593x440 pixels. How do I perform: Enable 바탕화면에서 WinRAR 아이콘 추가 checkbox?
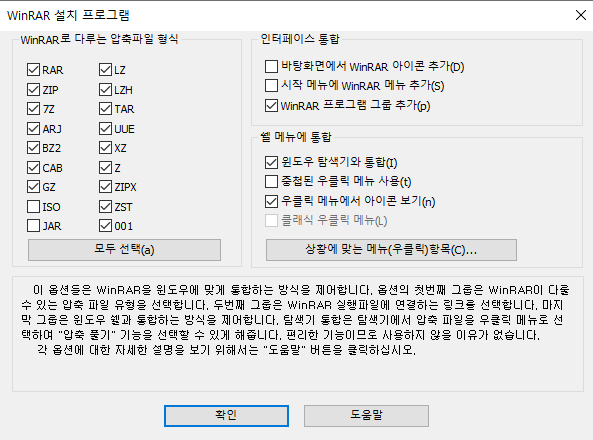[271, 67]
